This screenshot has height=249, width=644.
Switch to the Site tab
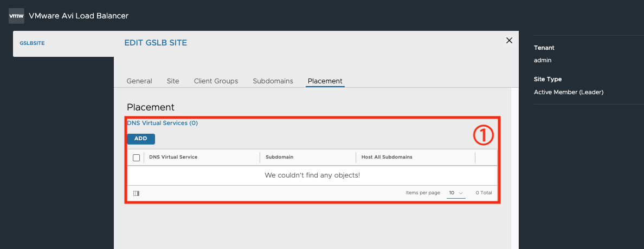click(173, 81)
